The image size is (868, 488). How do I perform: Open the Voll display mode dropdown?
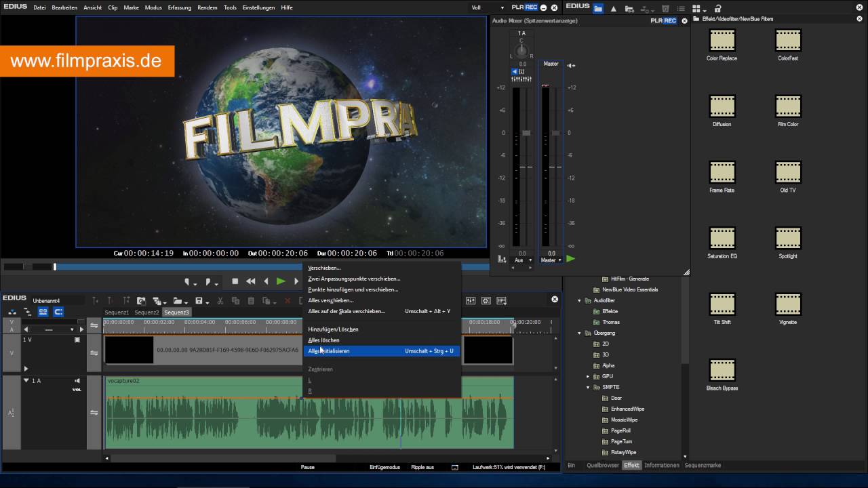[486, 7]
